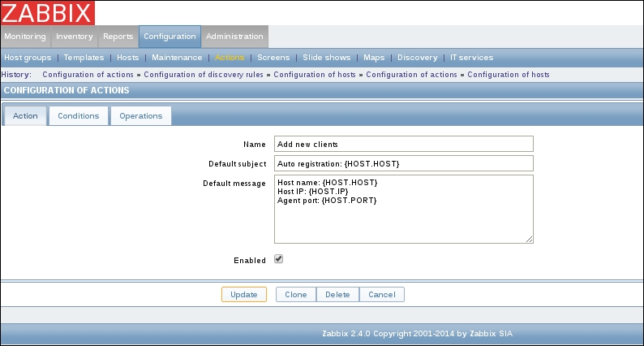Image resolution: width=644 pixels, height=346 pixels.
Task: Focus the Default subject field
Action: click(x=403, y=164)
